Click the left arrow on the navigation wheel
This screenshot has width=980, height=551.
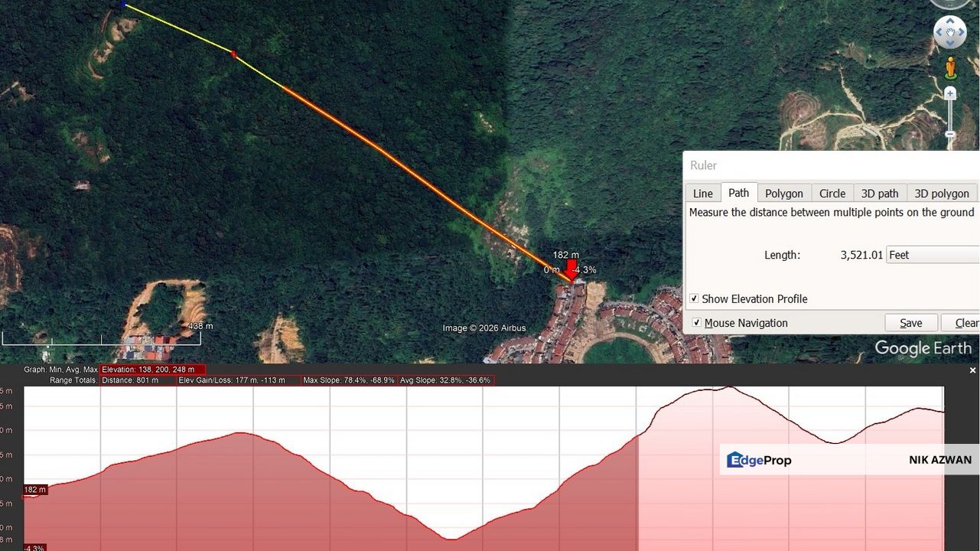(939, 32)
